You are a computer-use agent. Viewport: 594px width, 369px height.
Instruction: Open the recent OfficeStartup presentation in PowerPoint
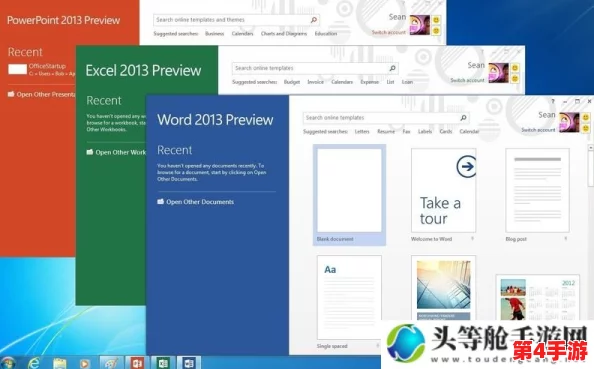pyautogui.click(x=42, y=69)
